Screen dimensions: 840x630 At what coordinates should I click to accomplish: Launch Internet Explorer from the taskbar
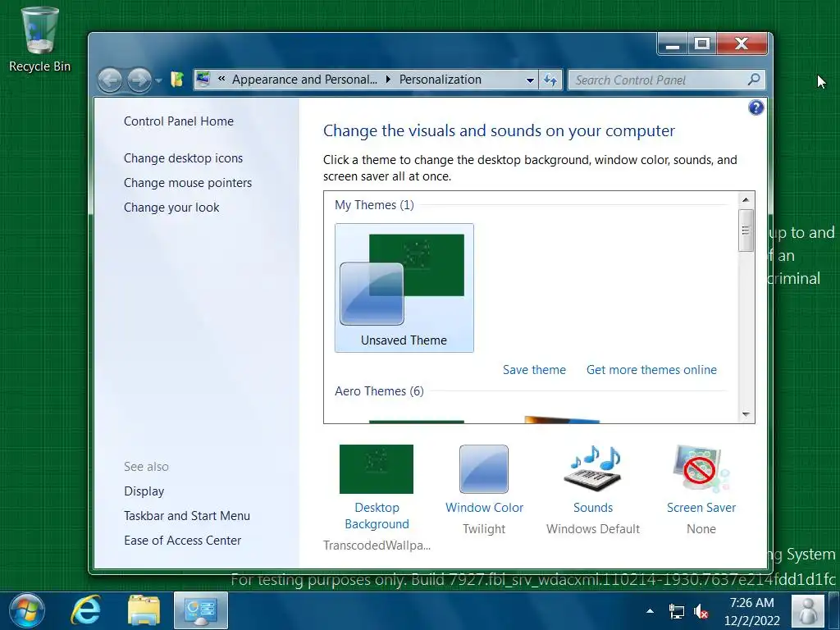[x=85, y=610]
